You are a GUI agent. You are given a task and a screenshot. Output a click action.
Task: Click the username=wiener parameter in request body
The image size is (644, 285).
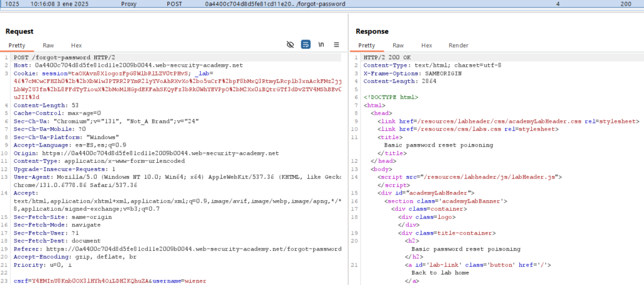(179, 281)
